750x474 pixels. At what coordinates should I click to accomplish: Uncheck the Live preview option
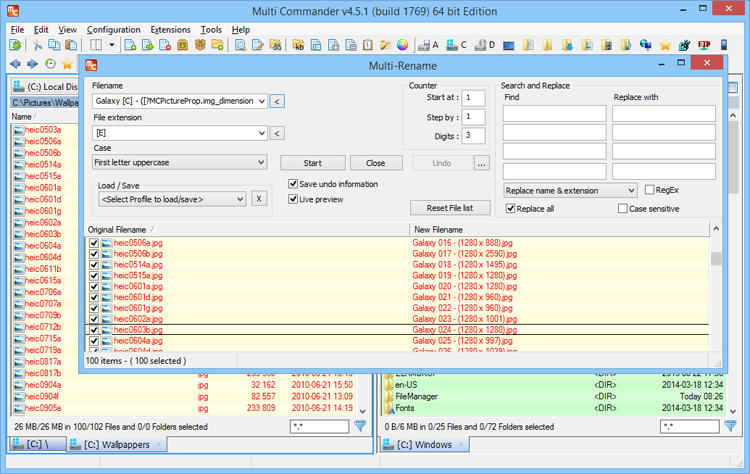pos(293,199)
